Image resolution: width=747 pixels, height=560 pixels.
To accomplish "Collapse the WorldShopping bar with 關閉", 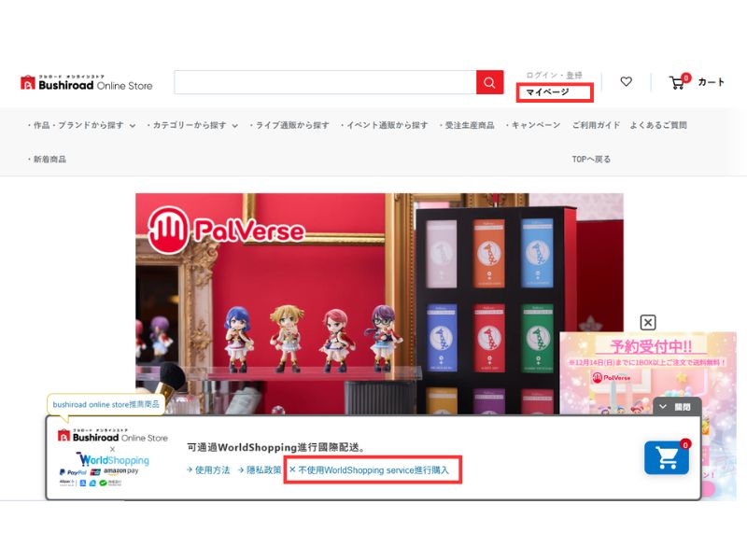I will click(x=676, y=407).
